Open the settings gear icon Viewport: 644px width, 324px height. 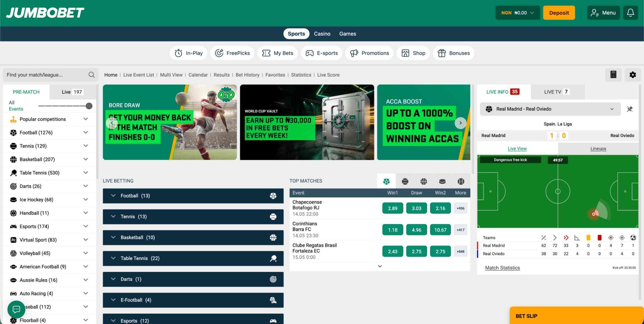(x=633, y=75)
